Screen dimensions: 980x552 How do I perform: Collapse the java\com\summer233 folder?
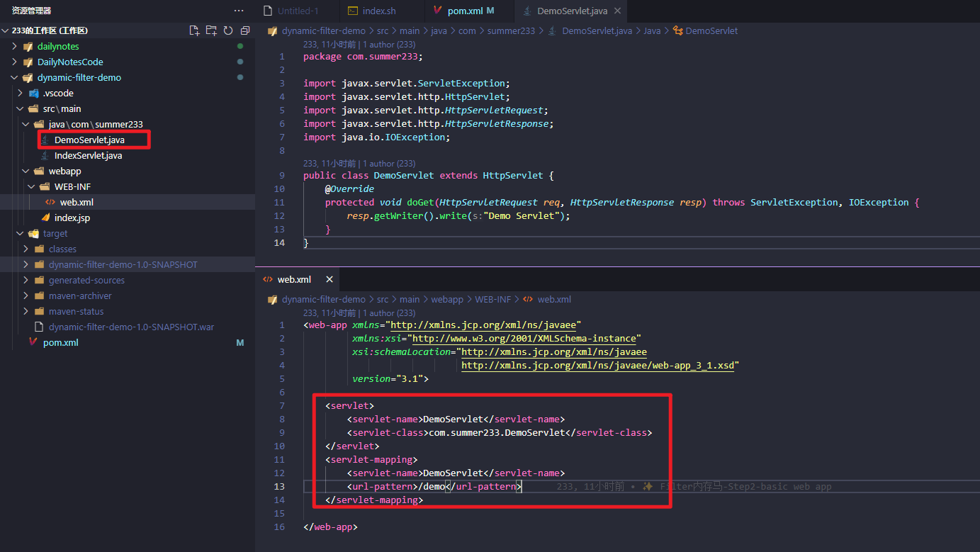pos(26,124)
